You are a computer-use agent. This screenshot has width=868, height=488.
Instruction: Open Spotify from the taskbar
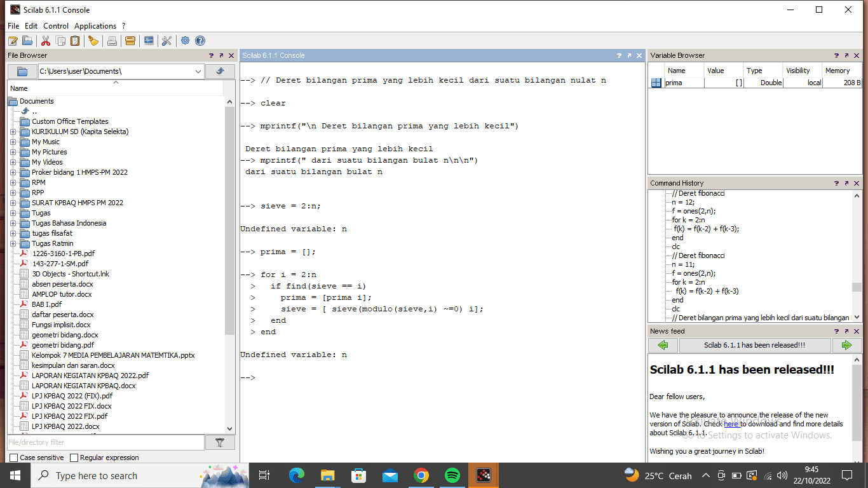pos(452,475)
